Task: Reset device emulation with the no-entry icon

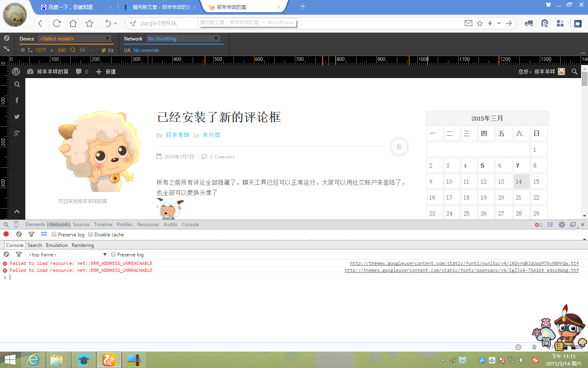Action: 7,38
